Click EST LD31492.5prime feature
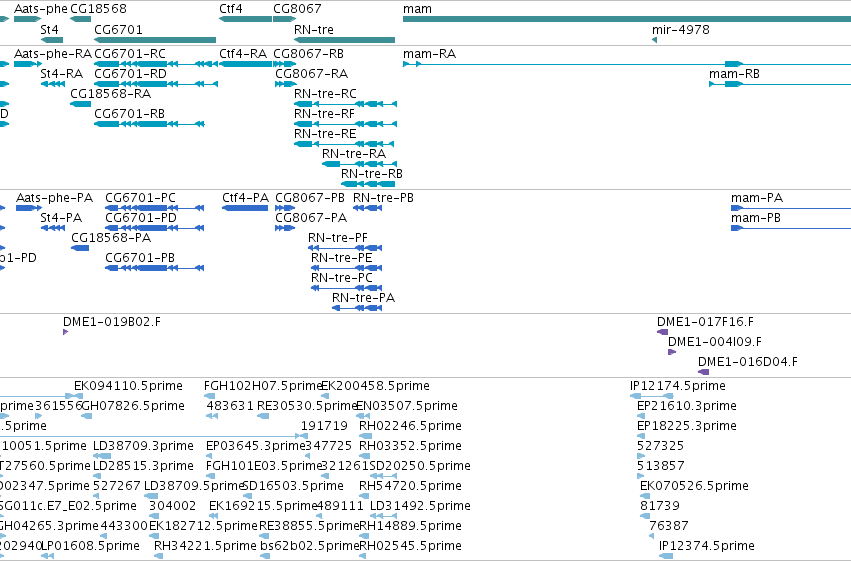This screenshot has width=851, height=561. click(x=384, y=516)
